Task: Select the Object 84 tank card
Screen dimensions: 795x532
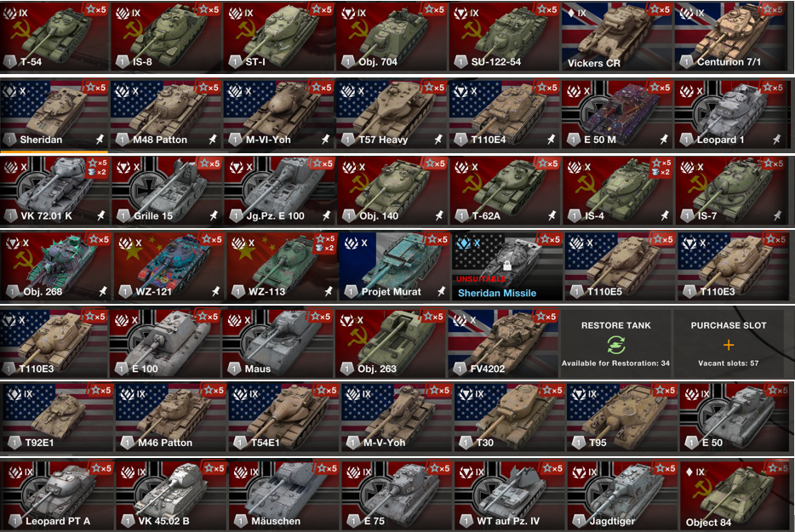Action: point(735,496)
